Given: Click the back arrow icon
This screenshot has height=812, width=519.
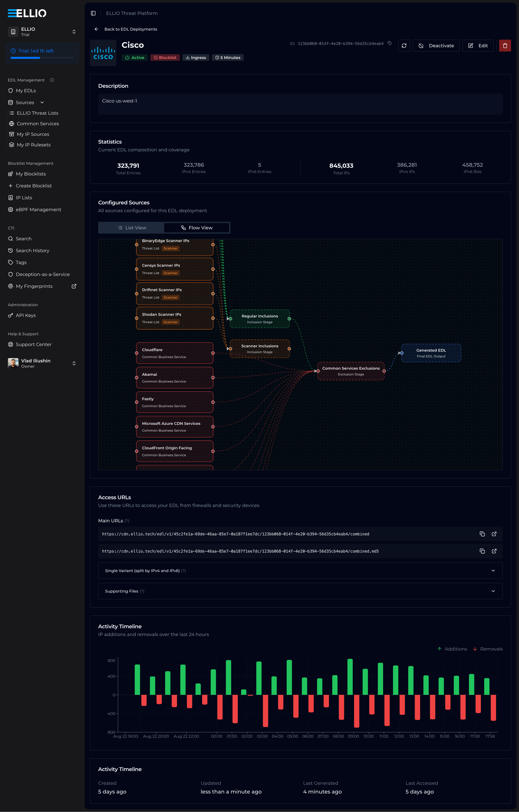Looking at the screenshot, I should 97,29.
